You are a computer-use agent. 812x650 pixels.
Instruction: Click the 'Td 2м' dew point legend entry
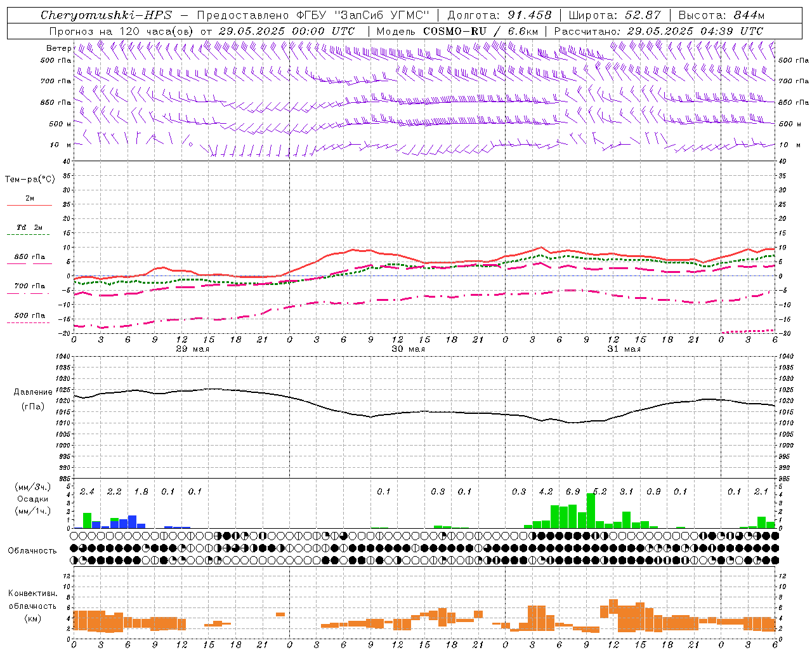tap(30, 227)
